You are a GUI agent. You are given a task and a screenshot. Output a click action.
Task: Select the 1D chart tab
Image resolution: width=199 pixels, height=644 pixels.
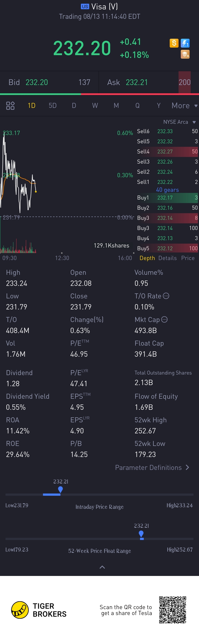coord(32,105)
